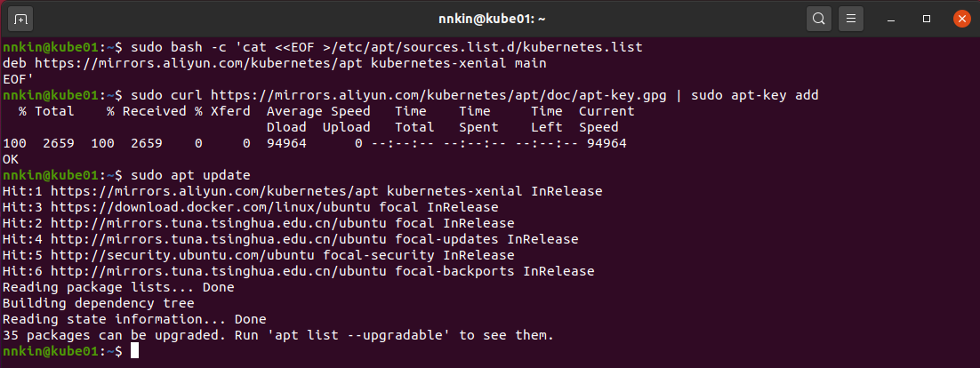Click the search icon in the header bar

coord(818,18)
